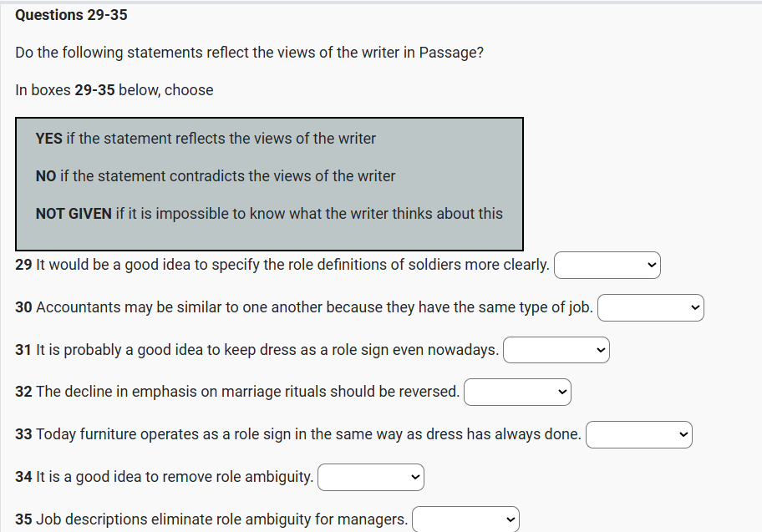Open the marriage rituals answer dropdown

[x=517, y=392]
